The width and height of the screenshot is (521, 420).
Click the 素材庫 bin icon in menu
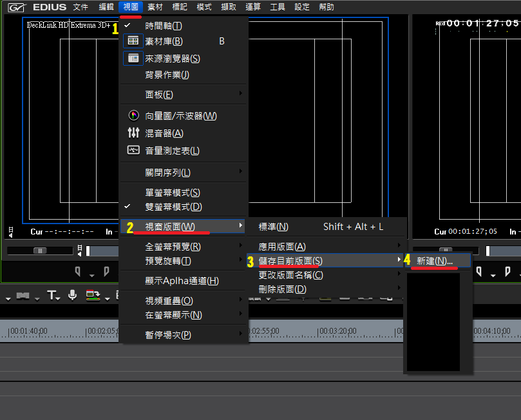tap(133, 41)
